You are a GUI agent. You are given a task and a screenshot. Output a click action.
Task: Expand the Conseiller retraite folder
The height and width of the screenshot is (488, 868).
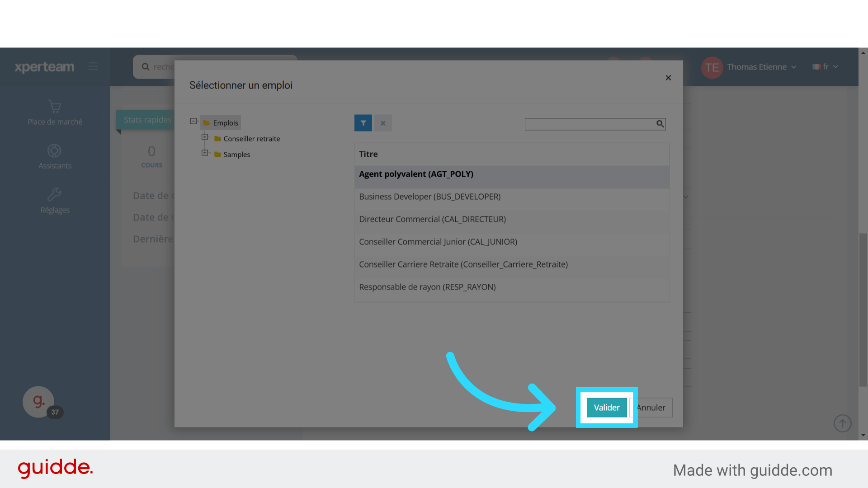(x=205, y=137)
